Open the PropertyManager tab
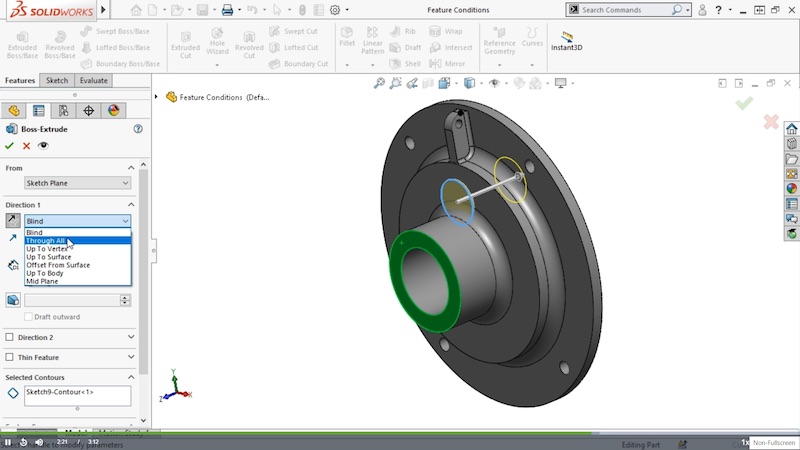Image resolution: width=800 pixels, height=450 pixels. (x=39, y=111)
